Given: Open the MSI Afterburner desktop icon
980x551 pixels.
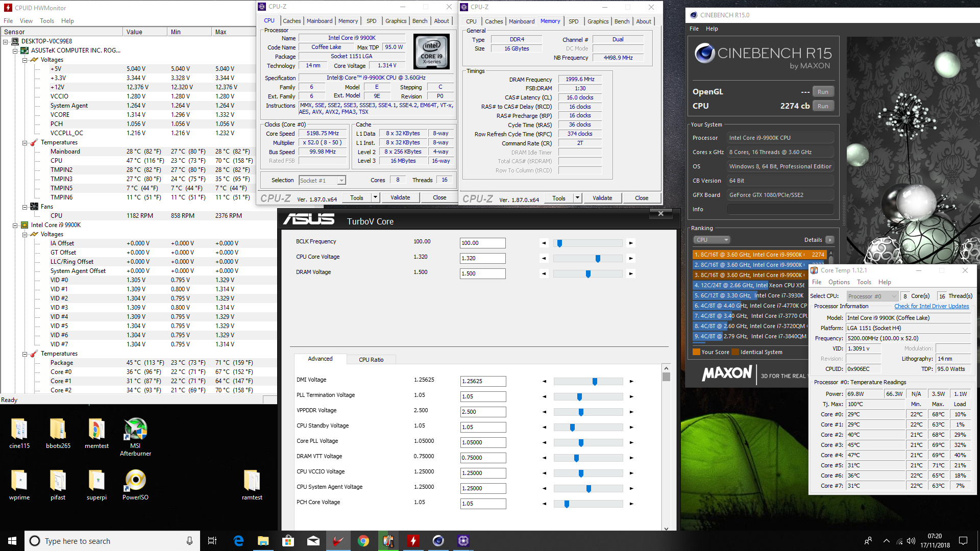Looking at the screenshot, I should (135, 430).
